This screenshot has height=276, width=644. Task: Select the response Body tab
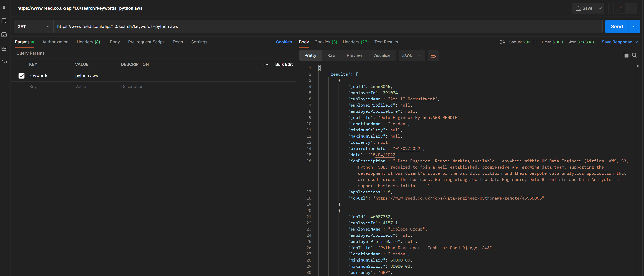304,42
